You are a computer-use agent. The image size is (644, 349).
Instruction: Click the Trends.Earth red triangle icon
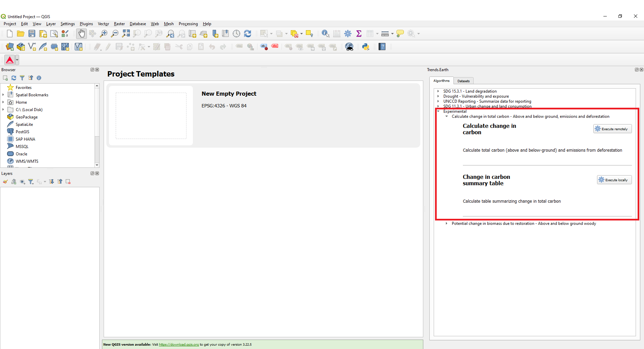[x=10, y=60]
